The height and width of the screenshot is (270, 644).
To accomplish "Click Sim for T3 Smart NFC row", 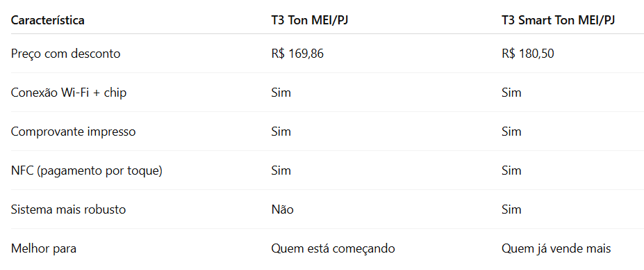I will pyautogui.click(x=511, y=170).
